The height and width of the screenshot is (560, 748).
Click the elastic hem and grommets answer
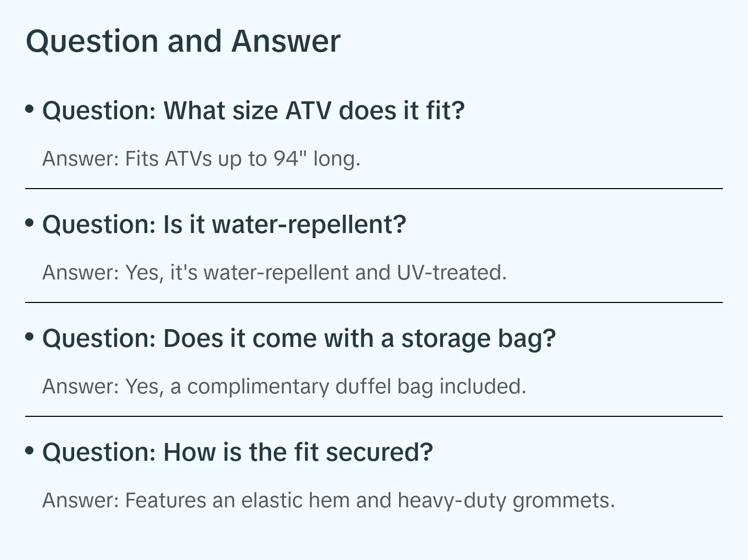click(329, 500)
